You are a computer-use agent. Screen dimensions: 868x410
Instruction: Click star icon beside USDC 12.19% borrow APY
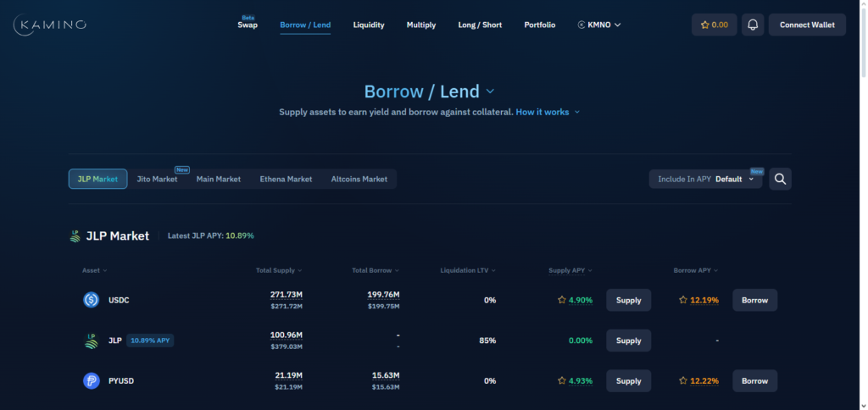683,300
